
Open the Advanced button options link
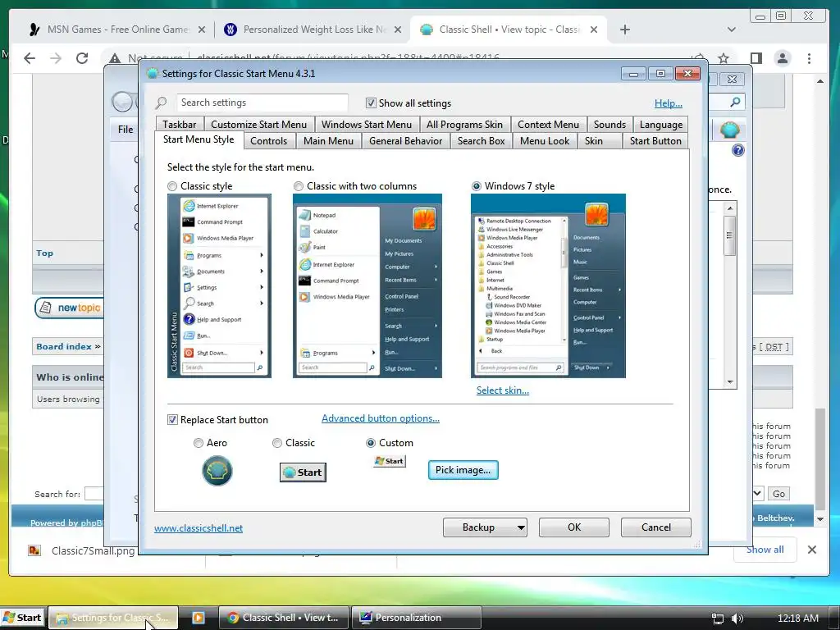[x=381, y=418]
